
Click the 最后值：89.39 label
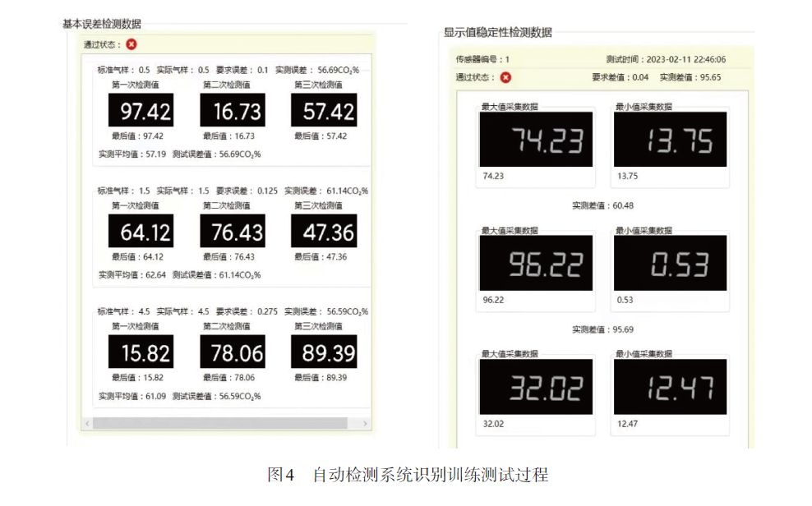pos(321,378)
